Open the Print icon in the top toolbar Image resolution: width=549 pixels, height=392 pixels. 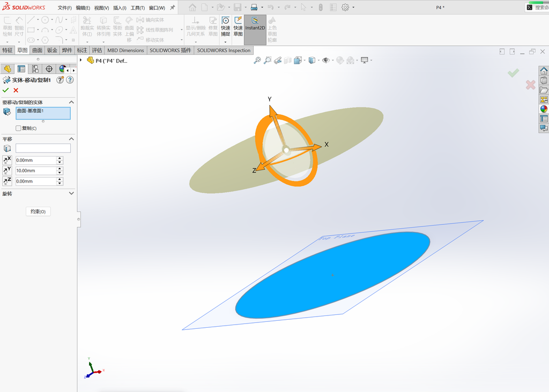[x=254, y=7]
